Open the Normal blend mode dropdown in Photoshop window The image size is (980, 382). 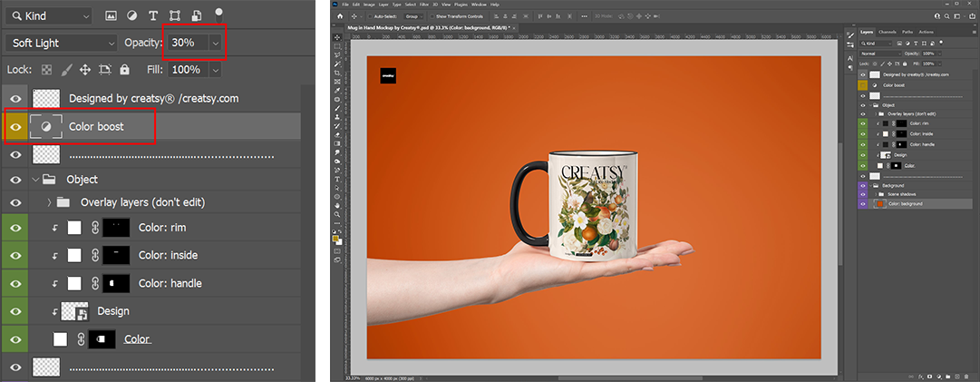(880, 54)
